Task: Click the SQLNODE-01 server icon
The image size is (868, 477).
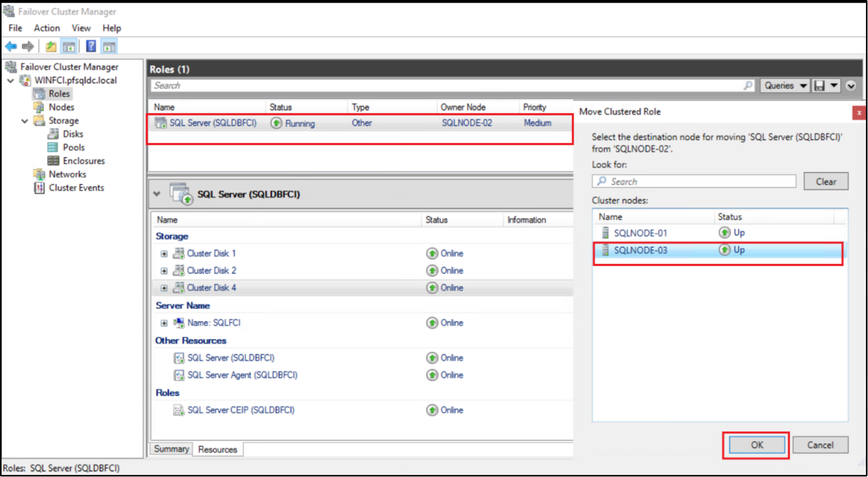Action: point(605,233)
